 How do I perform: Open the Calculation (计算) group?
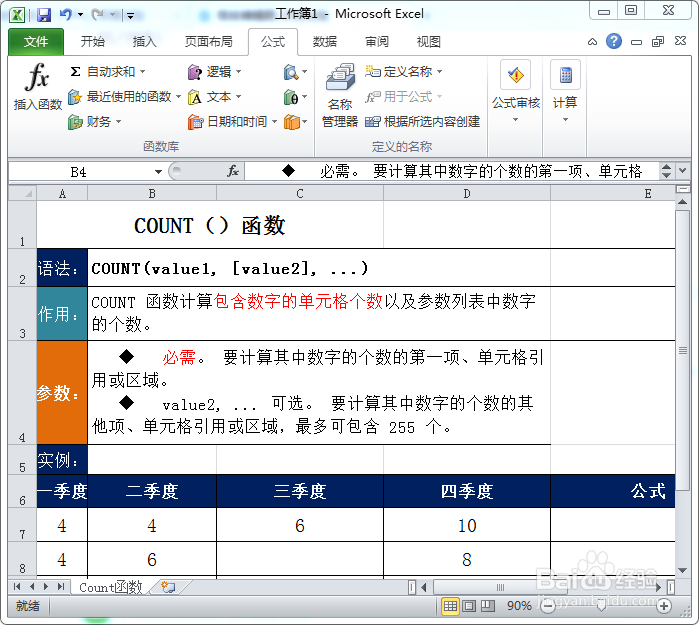pos(565,91)
